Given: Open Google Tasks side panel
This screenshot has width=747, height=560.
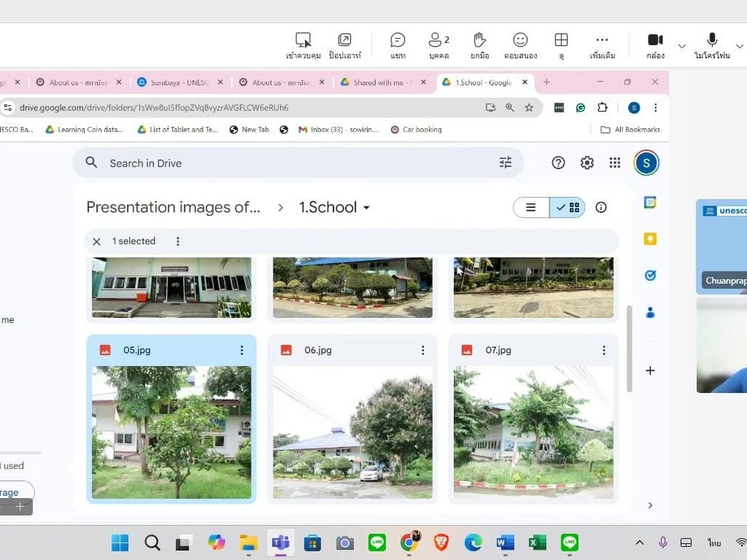Looking at the screenshot, I should pos(650,275).
